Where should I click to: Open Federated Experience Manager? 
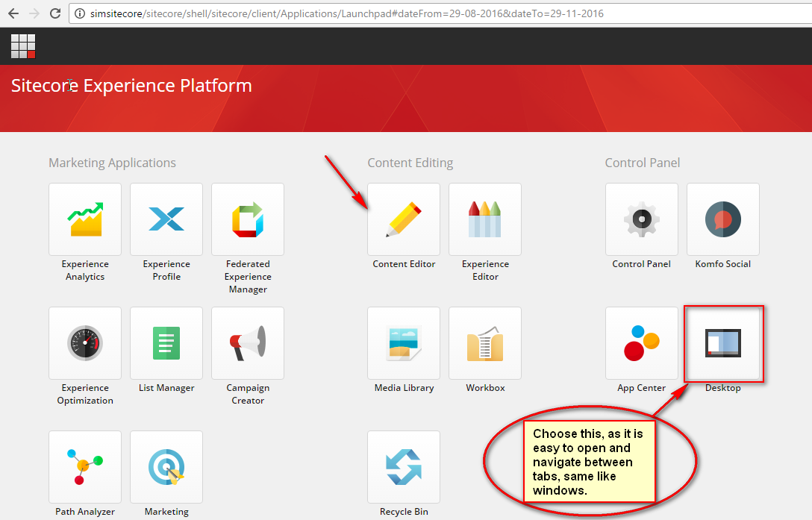click(x=248, y=219)
